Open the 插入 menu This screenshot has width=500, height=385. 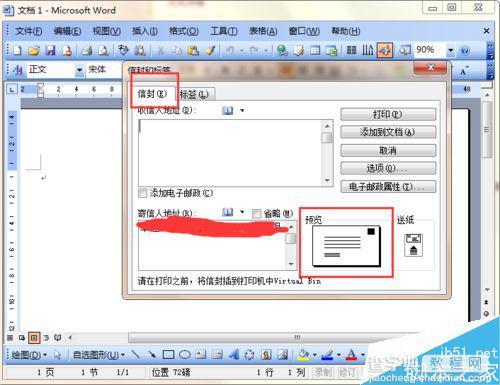click(x=145, y=31)
